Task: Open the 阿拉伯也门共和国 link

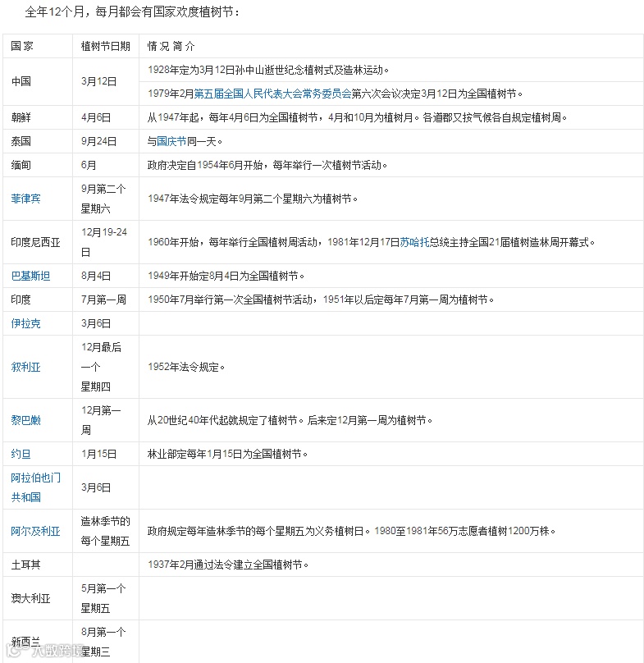Action: pyautogui.click(x=36, y=487)
